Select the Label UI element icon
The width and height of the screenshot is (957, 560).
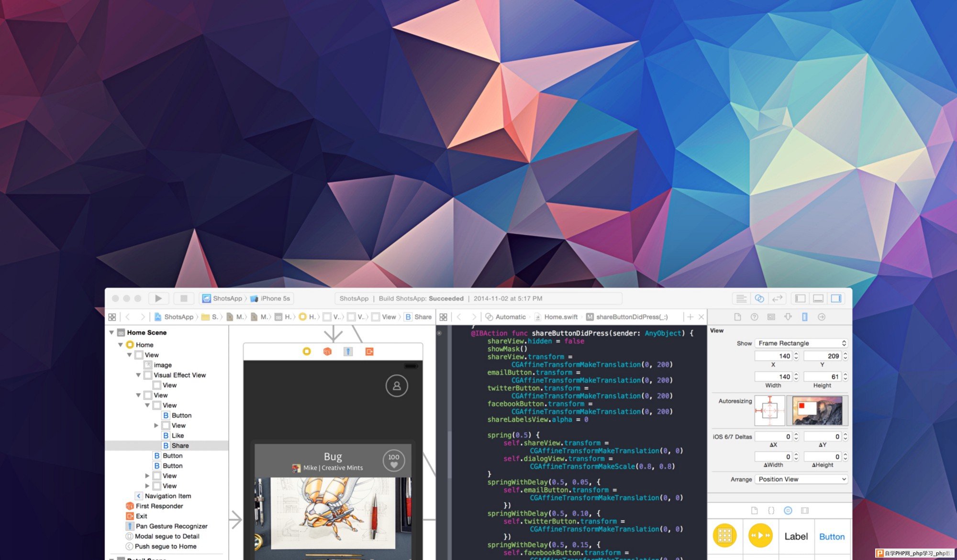795,537
